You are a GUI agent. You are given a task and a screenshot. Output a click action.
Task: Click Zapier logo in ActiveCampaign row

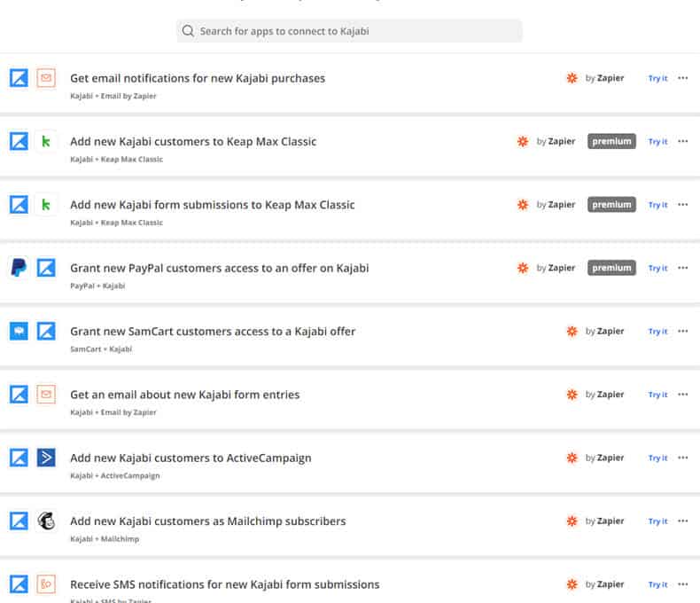(572, 458)
